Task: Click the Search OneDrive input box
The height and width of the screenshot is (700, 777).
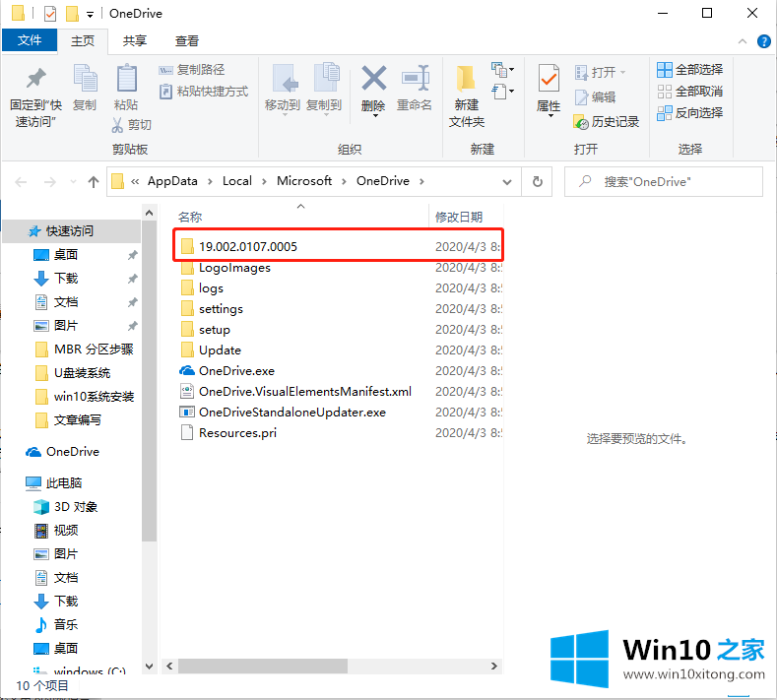Action: point(664,182)
